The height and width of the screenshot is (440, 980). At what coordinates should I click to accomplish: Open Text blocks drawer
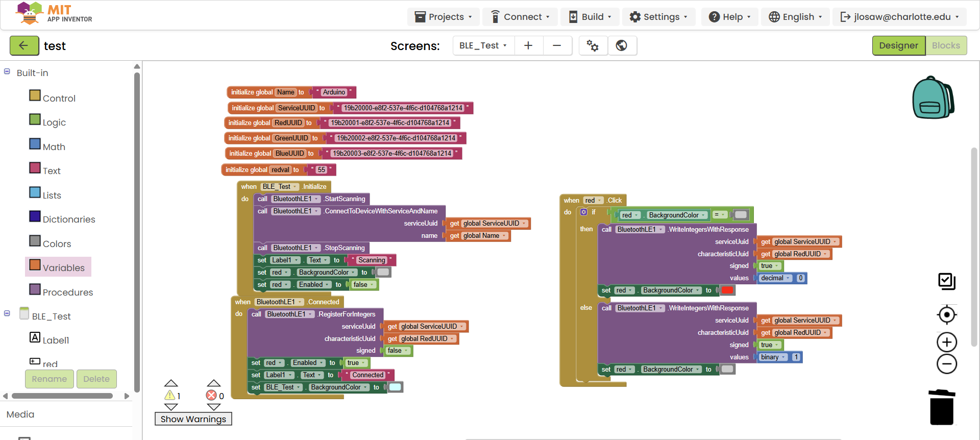point(45,170)
